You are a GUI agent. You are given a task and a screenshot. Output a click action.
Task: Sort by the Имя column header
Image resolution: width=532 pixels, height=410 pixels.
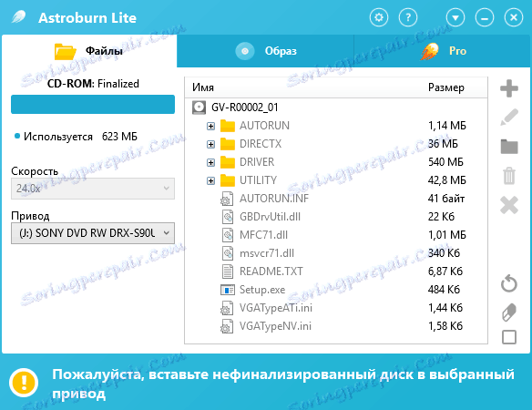(x=203, y=87)
